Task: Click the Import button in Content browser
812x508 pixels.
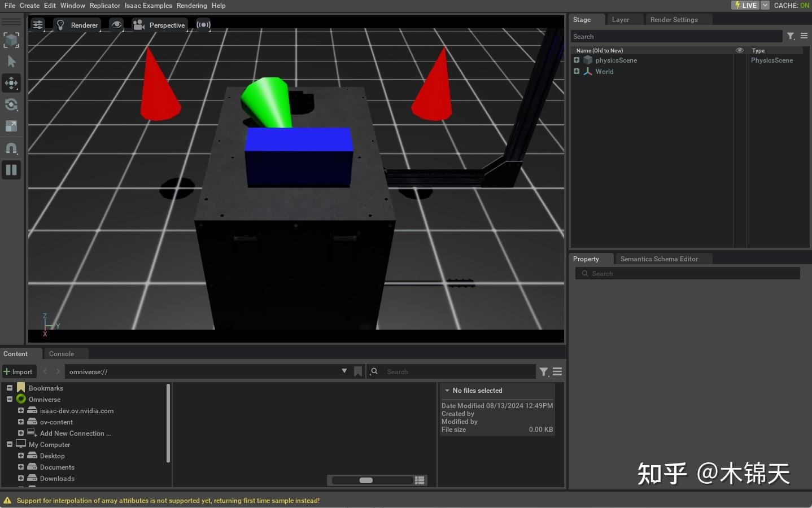Action: (19, 371)
